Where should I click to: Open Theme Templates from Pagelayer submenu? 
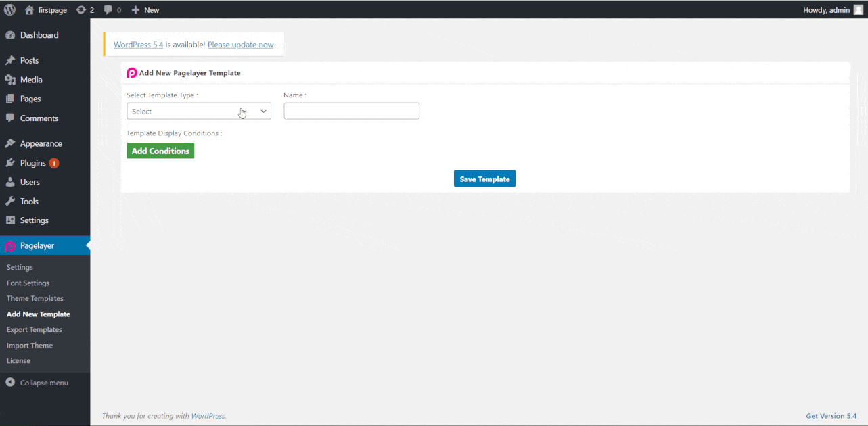pyautogui.click(x=35, y=298)
